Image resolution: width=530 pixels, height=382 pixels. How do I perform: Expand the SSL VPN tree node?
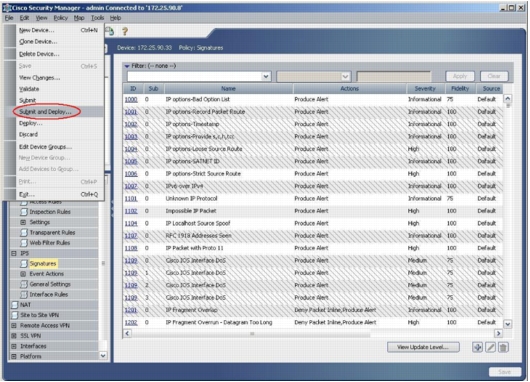14,336
